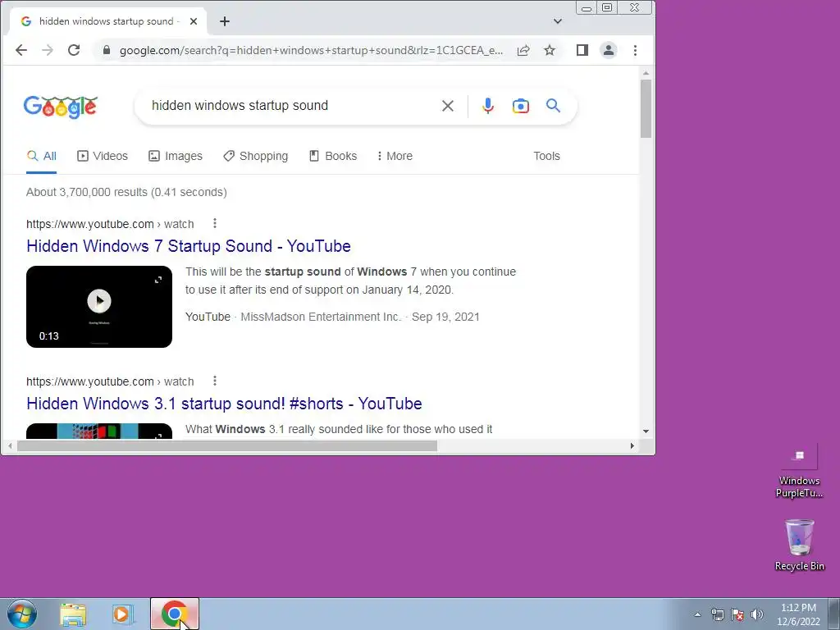Open the Action Center flag icon
This screenshot has height=630, width=840.
coord(737,614)
